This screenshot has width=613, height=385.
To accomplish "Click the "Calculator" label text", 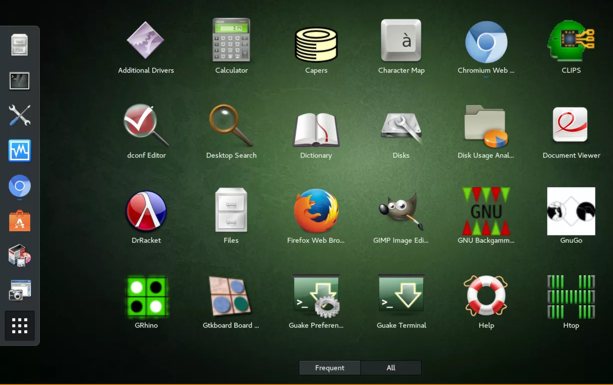I will click(x=231, y=70).
